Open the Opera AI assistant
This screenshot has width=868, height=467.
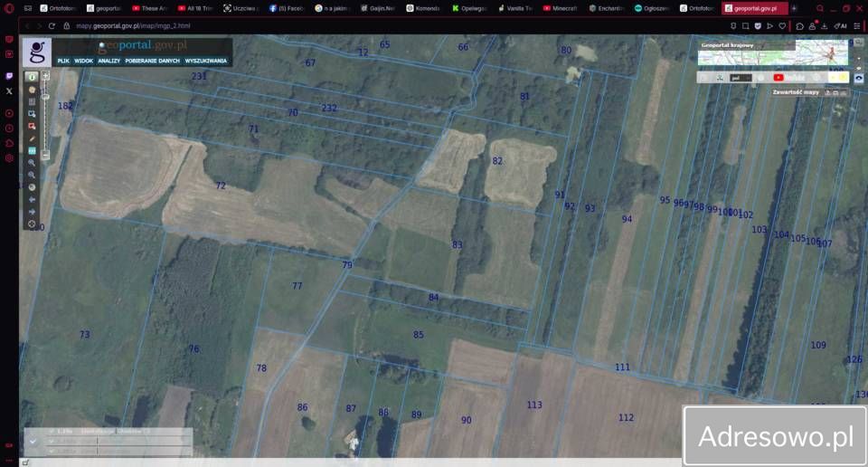point(841,26)
